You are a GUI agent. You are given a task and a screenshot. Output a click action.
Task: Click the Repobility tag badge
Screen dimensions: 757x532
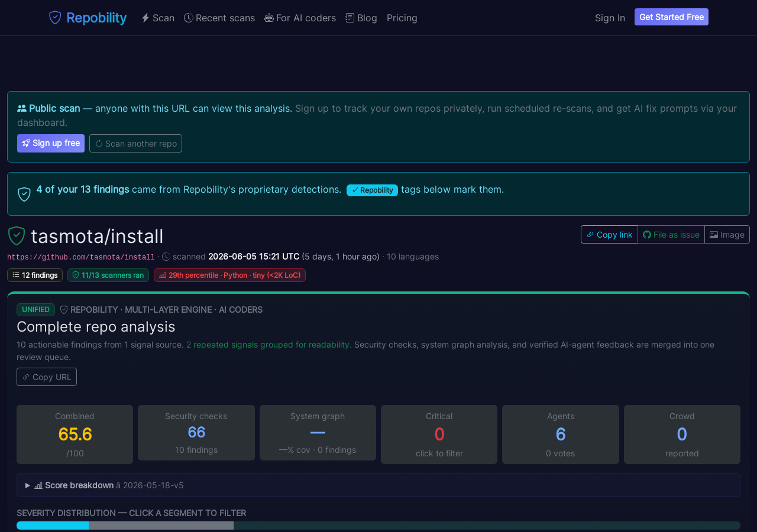pos(372,190)
